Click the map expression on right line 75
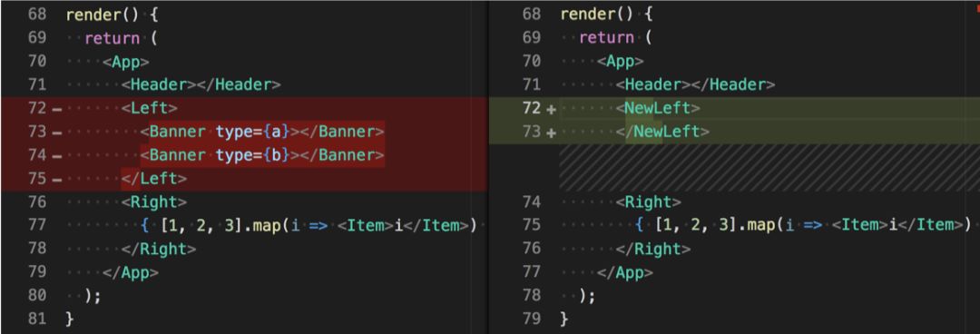 803,225
